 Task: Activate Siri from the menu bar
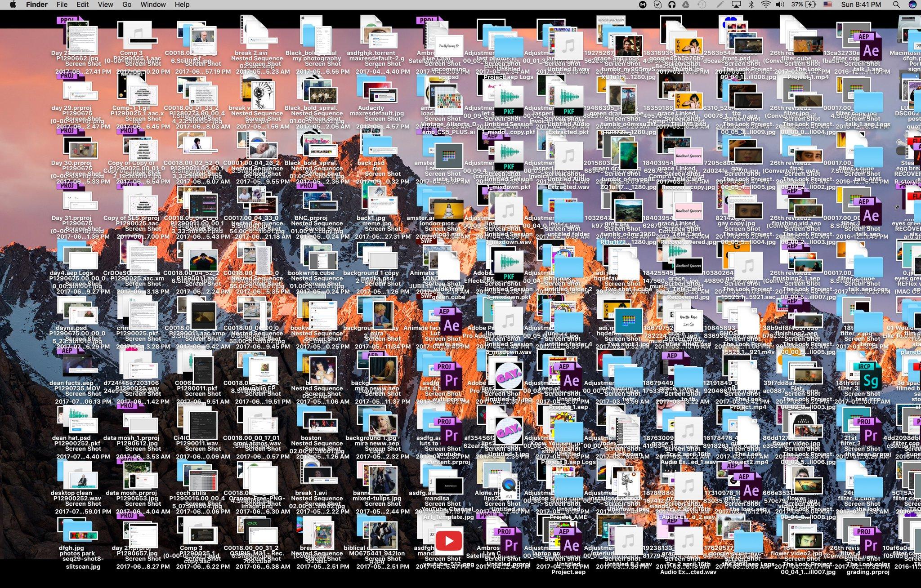(912, 4)
